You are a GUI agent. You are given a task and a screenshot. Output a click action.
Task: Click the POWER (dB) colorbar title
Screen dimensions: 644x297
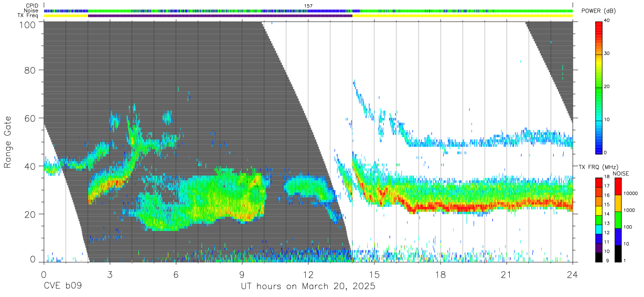point(600,10)
